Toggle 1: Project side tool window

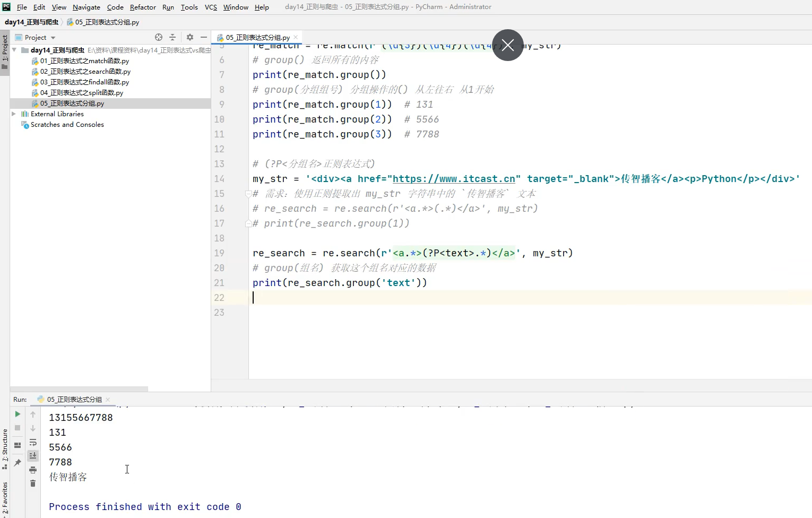(x=5, y=52)
